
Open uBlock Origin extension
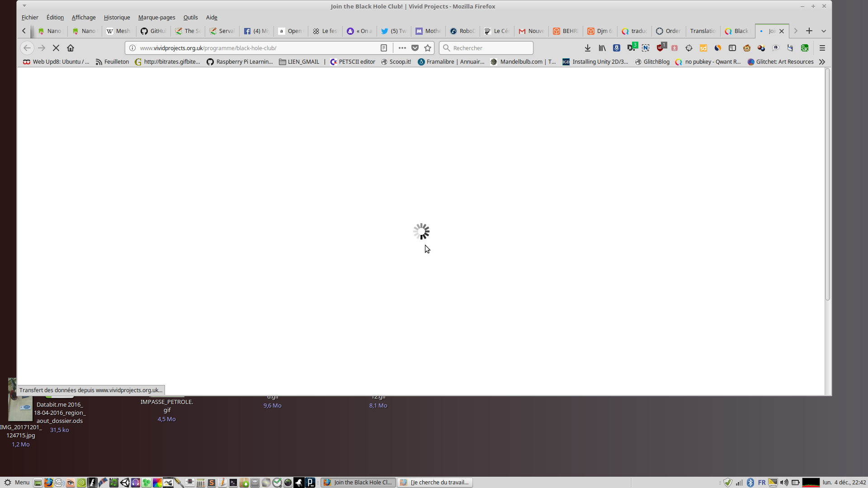point(661,48)
